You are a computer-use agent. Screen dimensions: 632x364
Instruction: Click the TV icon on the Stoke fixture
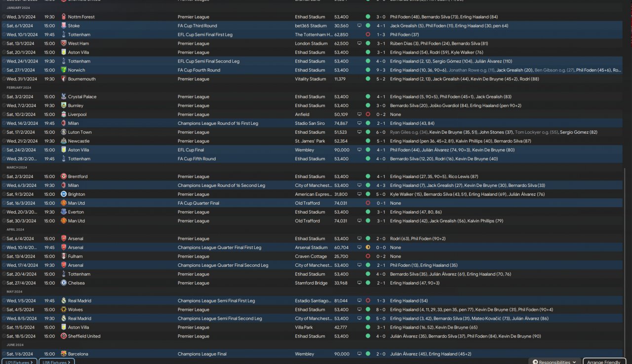(359, 26)
